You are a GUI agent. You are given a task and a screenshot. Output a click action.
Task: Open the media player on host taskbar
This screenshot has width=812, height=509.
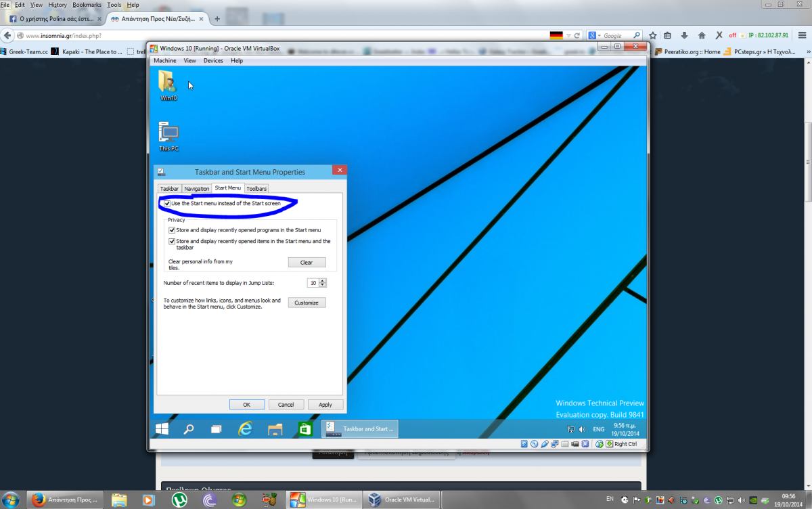point(149,500)
